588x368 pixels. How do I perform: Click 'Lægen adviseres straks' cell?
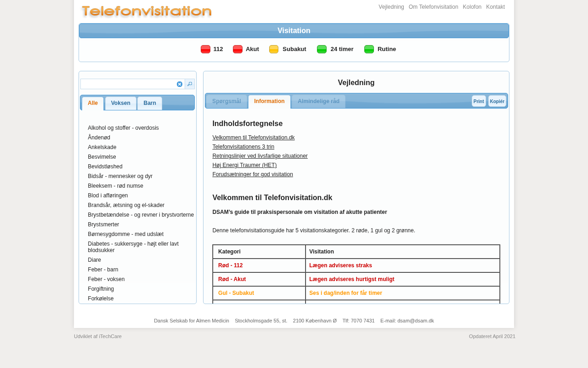(x=402, y=265)
